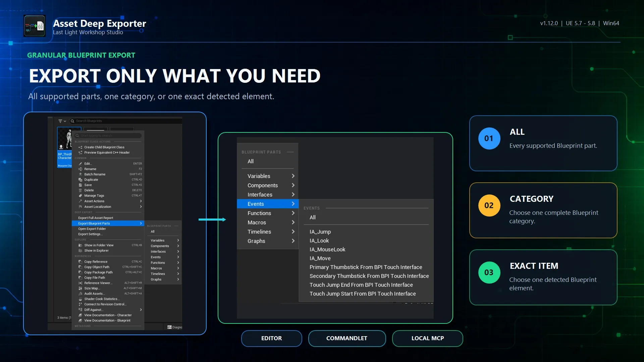The width and height of the screenshot is (644, 362).
Task: Select highlighted Events in enlarged Blueprint Parts menu
Action: 268,204
